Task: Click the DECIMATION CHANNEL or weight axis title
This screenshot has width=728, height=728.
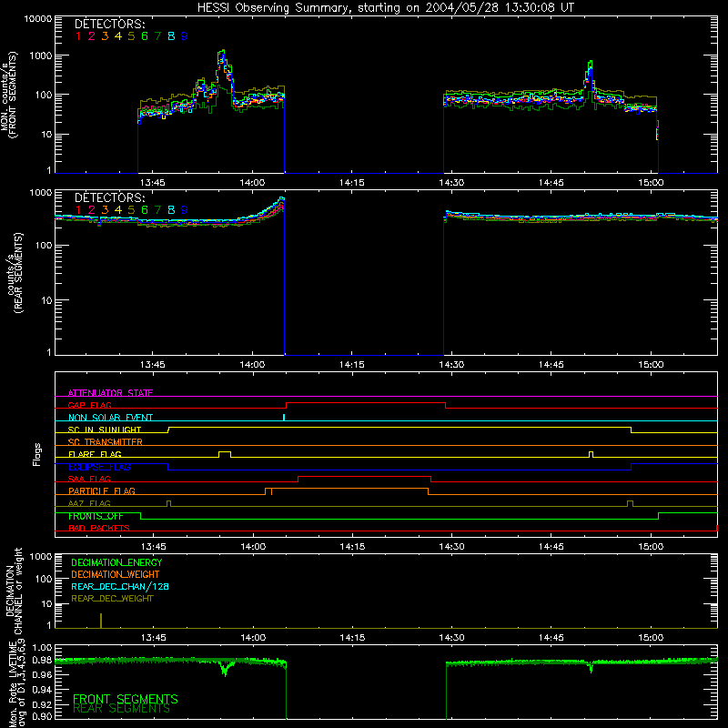Action: point(14,591)
